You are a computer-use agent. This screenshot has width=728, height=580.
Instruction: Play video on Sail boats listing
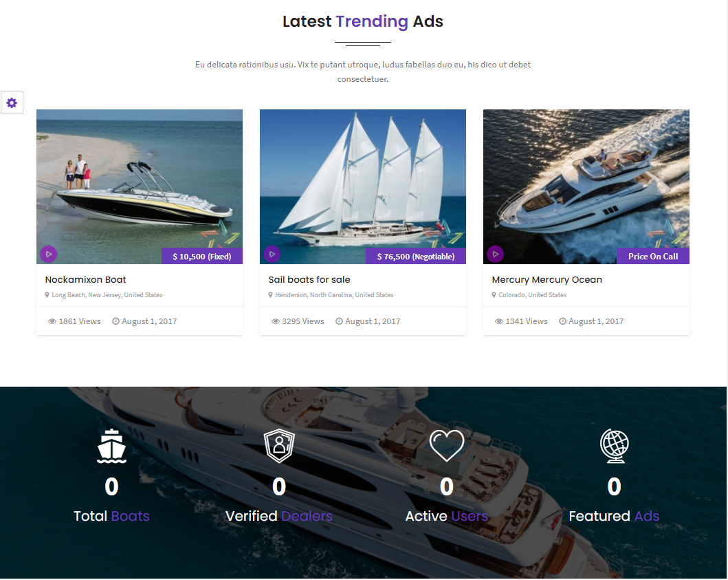click(x=272, y=254)
